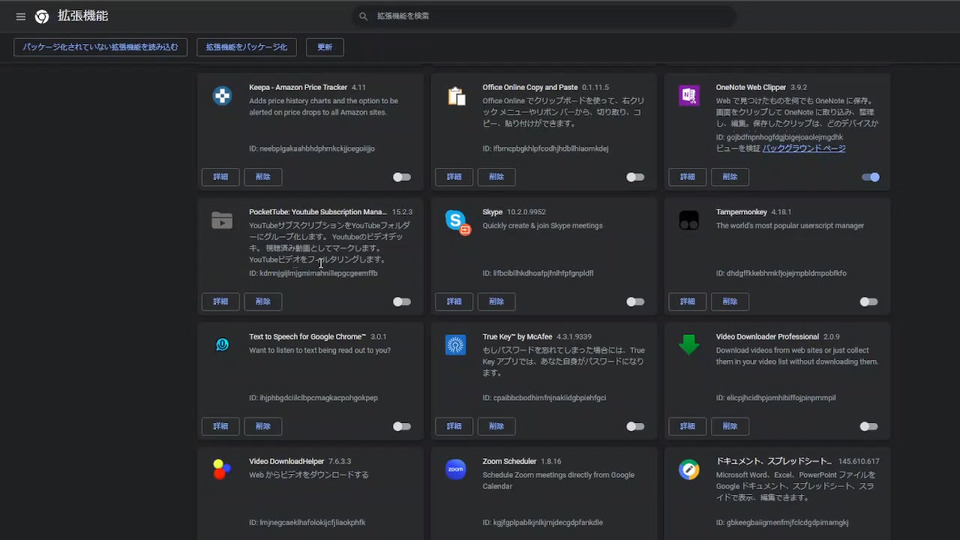
Task: Enable the True Key by McAfee toggle
Action: 635,426
